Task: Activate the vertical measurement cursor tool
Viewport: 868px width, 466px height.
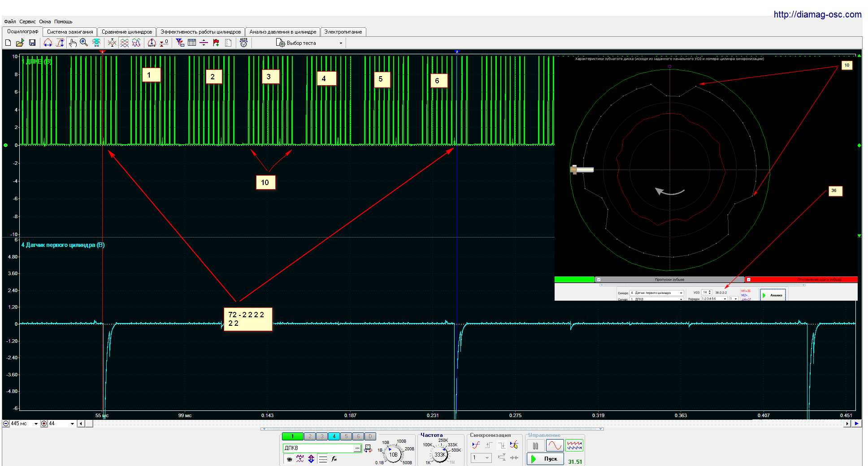Action: coord(61,43)
